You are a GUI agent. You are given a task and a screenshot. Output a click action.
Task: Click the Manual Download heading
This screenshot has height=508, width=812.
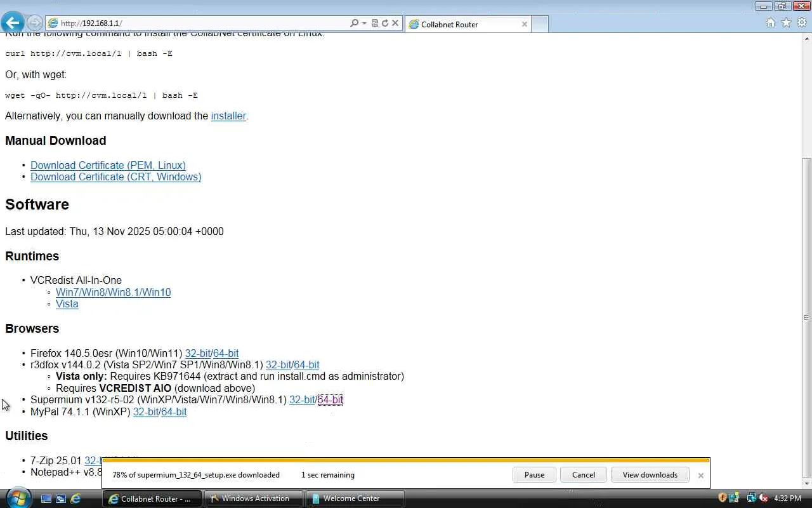(x=56, y=140)
